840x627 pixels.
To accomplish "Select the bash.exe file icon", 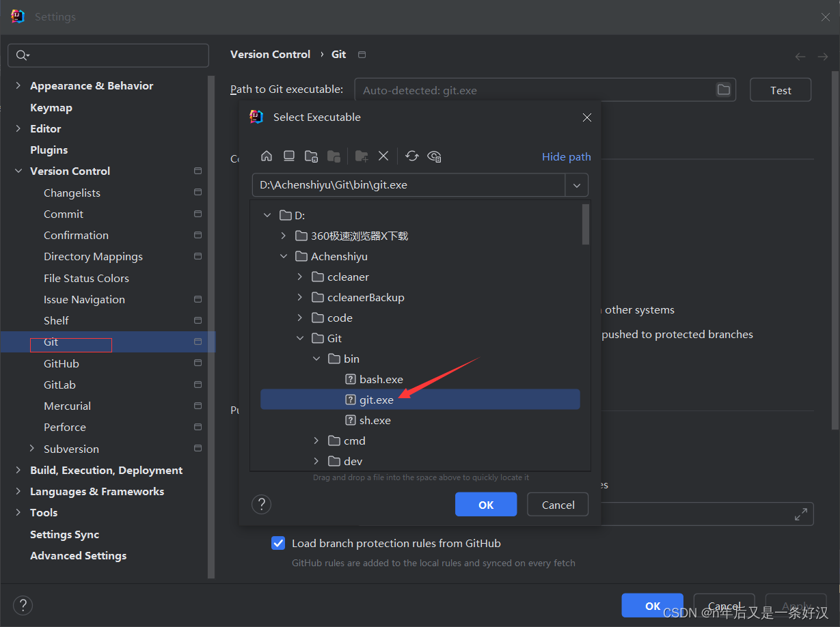I will tap(351, 379).
